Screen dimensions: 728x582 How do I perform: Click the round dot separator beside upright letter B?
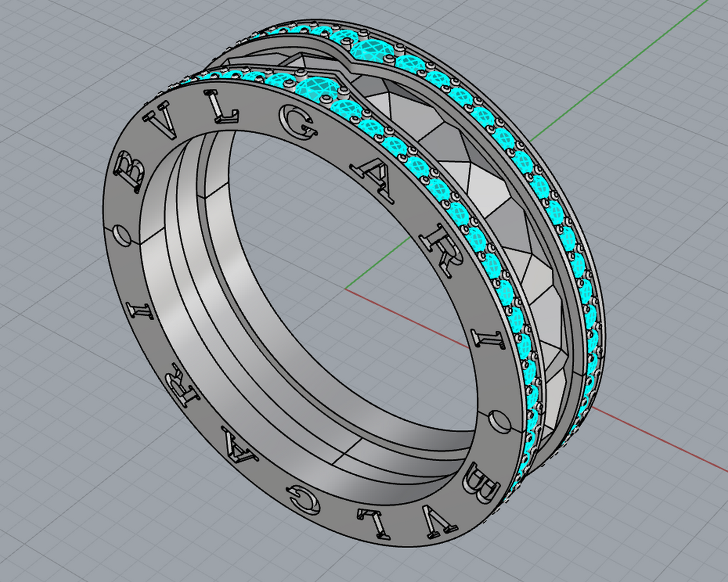122,236
